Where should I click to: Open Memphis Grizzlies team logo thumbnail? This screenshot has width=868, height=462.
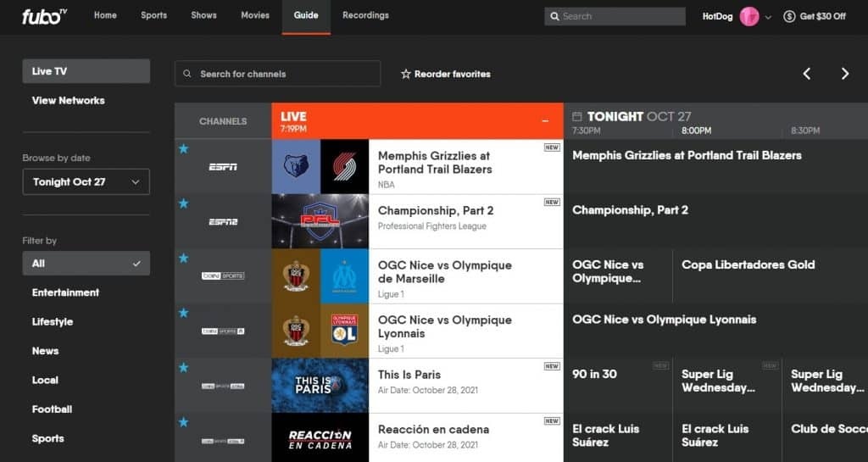pyautogui.click(x=296, y=166)
